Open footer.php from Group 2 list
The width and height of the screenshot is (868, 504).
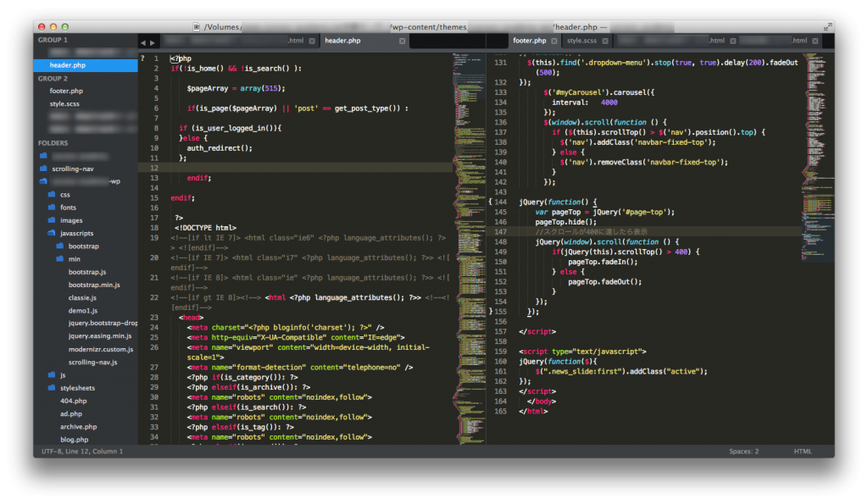coord(66,91)
